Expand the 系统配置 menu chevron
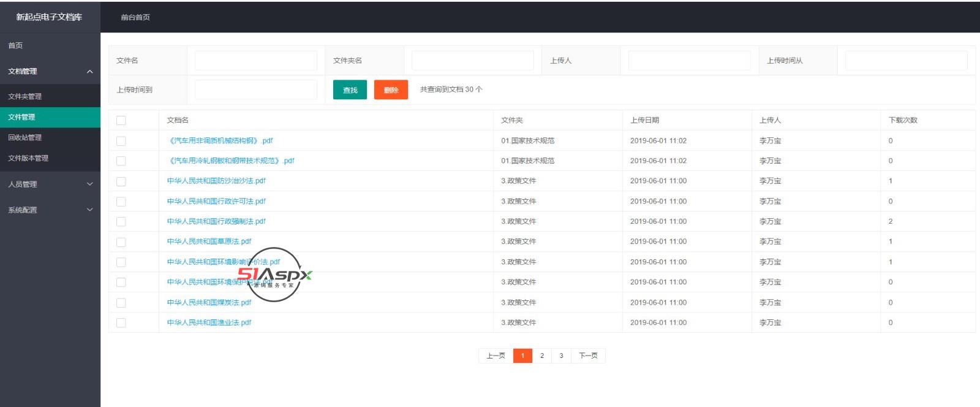Viewport: 980px width, 407px height. (90, 210)
